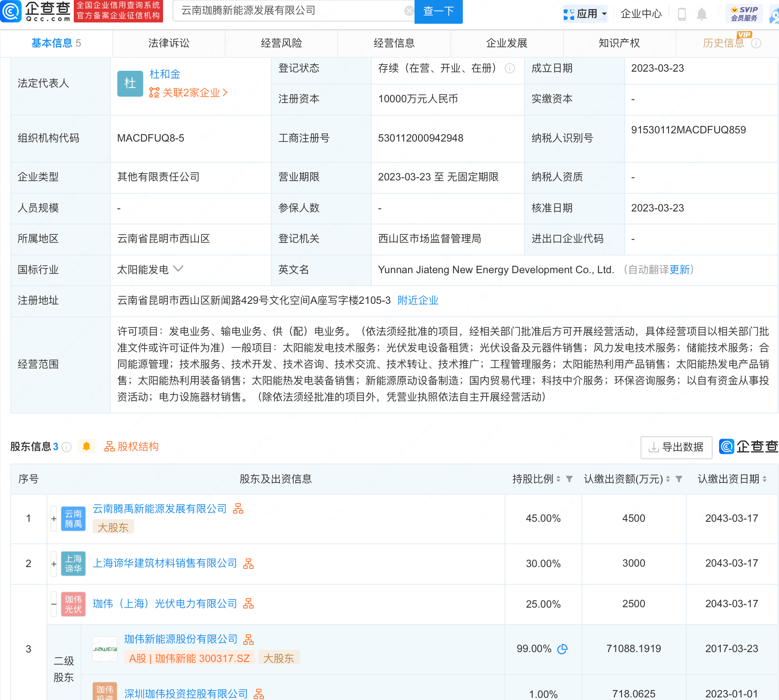The height and width of the screenshot is (700, 779).
Task: Open 珈伟新能源股份有限公司 link
Action: click(181, 639)
